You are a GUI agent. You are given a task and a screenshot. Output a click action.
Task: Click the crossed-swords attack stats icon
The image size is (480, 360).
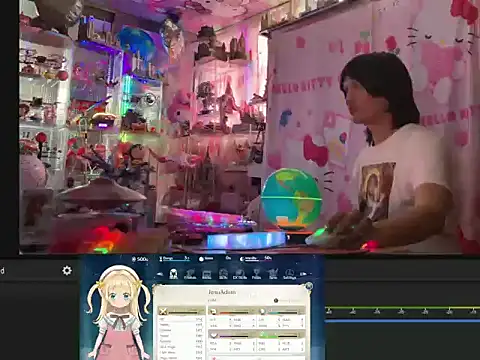pyautogui.click(x=163, y=311)
